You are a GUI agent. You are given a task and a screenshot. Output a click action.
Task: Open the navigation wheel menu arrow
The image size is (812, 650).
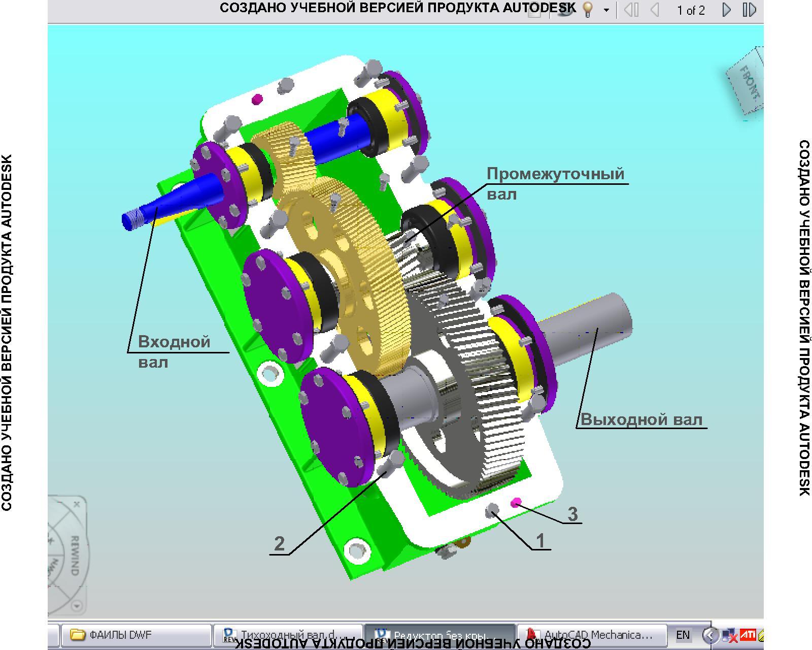click(x=76, y=605)
